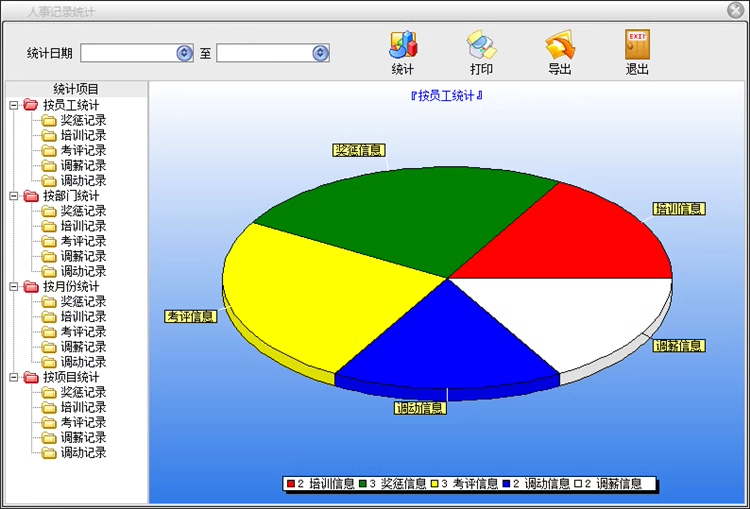Select 考评记录 under 按部门统计
Viewport: 750px width, 509px height.
[83, 241]
